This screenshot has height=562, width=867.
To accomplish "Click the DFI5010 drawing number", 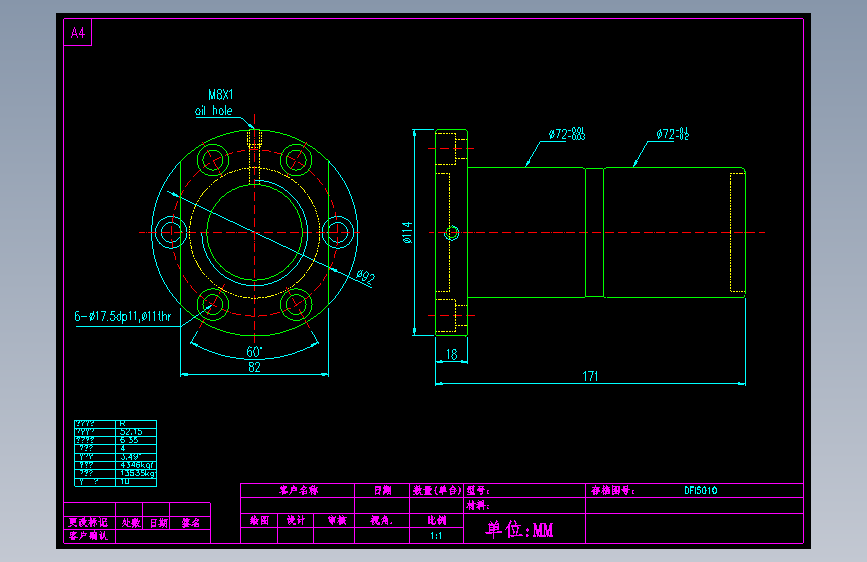I will (701, 491).
